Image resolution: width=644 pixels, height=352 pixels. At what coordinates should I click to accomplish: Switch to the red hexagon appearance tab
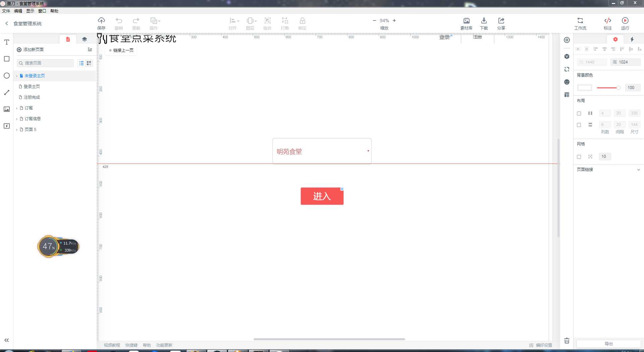tap(615, 39)
